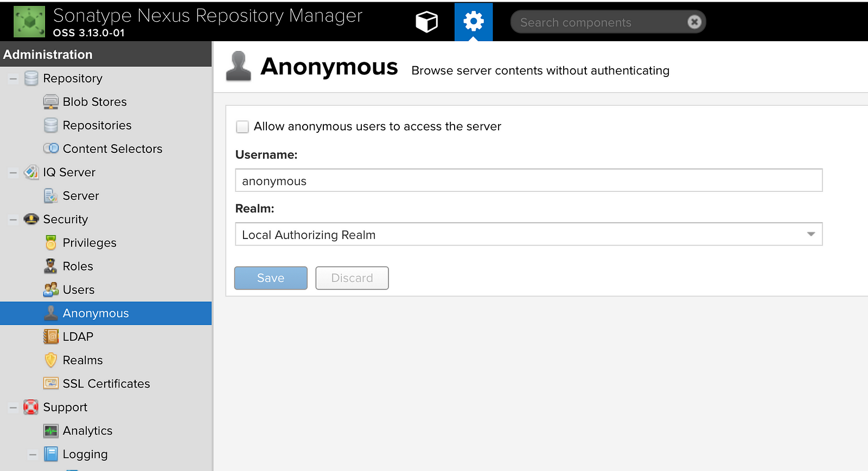Click the Nexus logo icon

tap(29, 22)
